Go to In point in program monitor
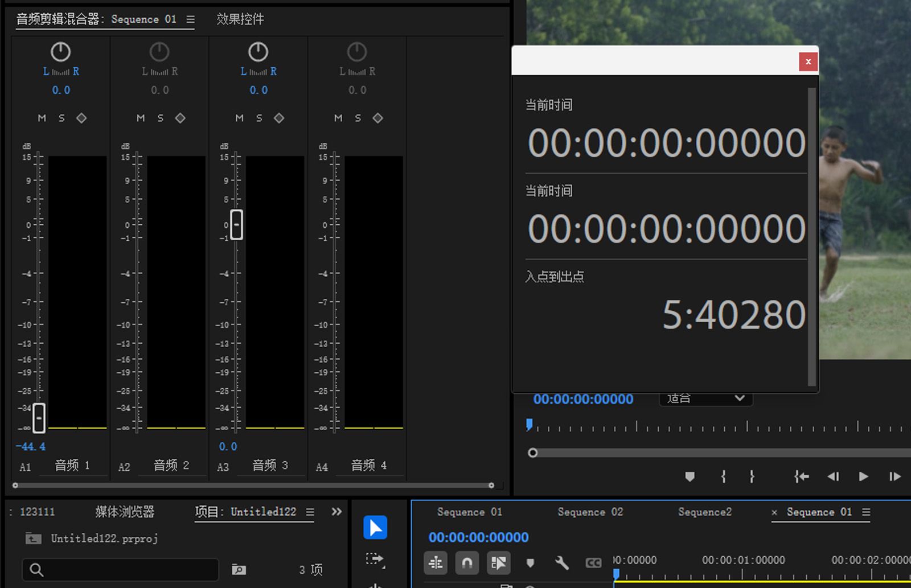Image resolution: width=911 pixels, height=588 pixels. pos(802,476)
